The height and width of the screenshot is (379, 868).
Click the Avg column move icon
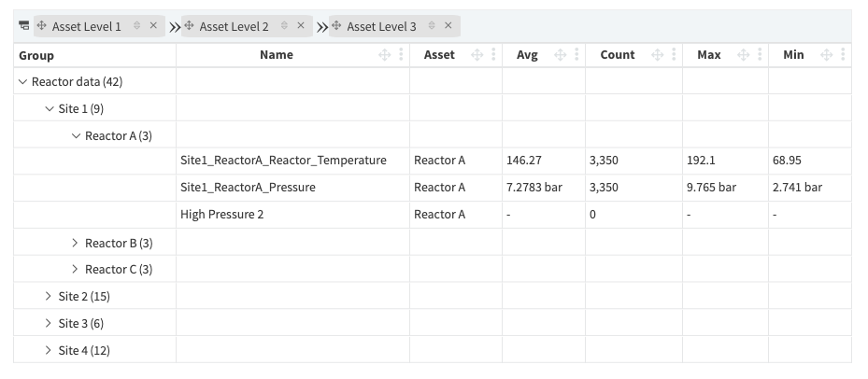pyautogui.click(x=561, y=55)
